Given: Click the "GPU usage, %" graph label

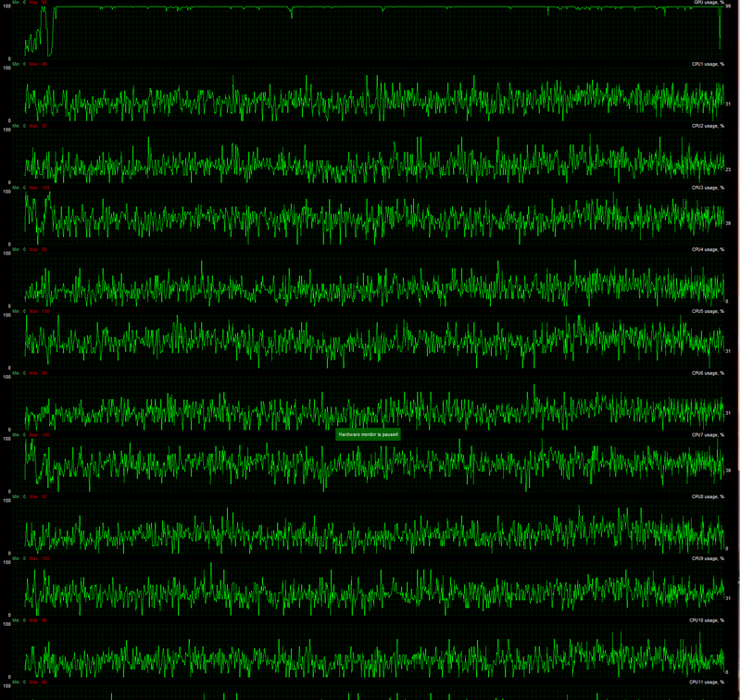Looking at the screenshot, I should [709, 3].
